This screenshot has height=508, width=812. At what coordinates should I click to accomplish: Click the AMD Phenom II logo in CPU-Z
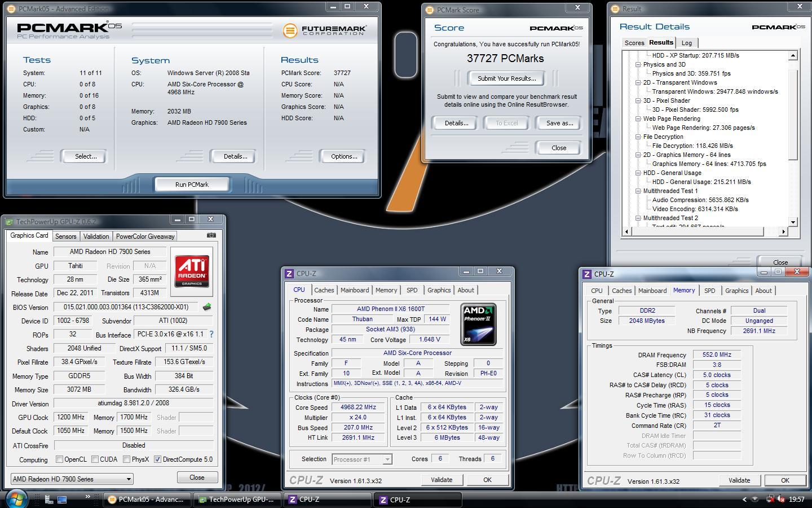click(478, 325)
